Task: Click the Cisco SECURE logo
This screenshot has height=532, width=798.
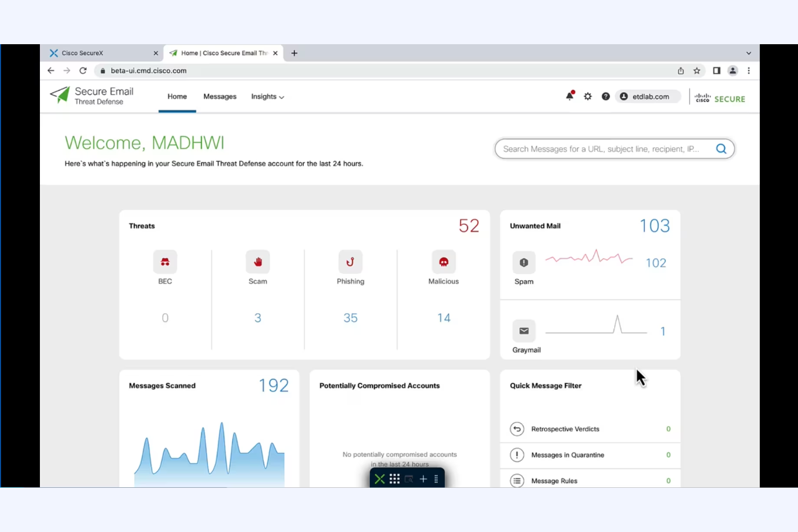Action: click(720, 98)
